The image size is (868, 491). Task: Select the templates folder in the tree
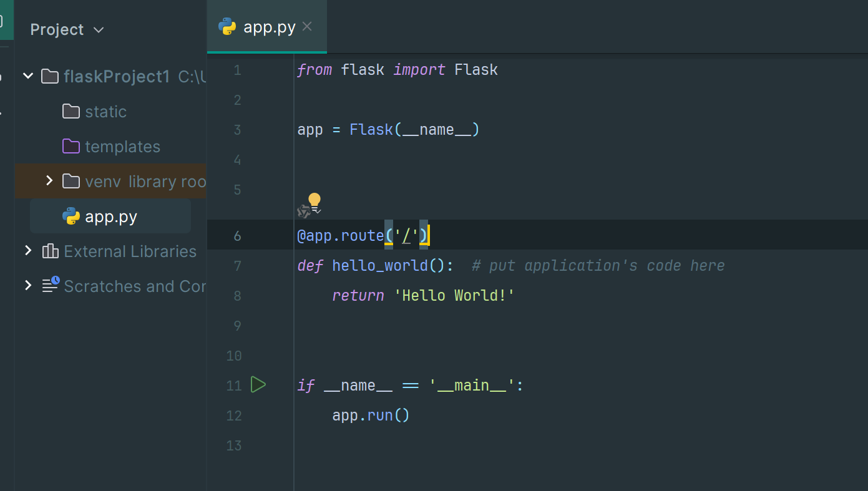tap(122, 147)
